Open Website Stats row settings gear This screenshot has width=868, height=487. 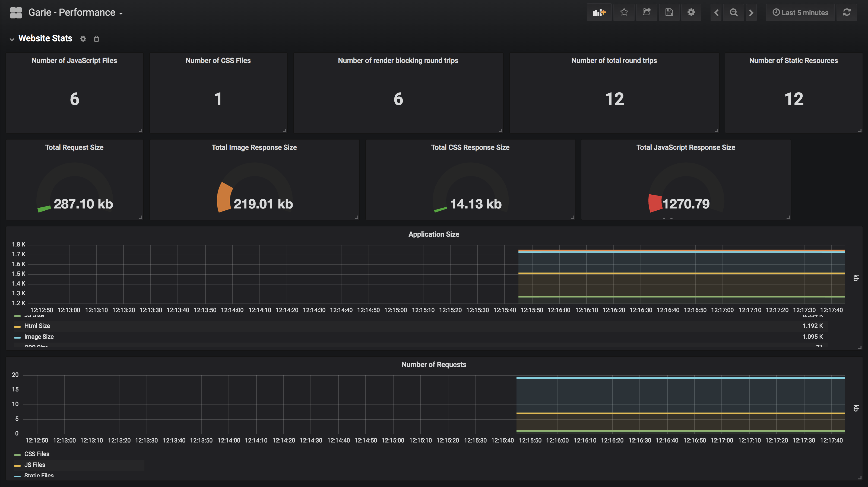pos(83,39)
